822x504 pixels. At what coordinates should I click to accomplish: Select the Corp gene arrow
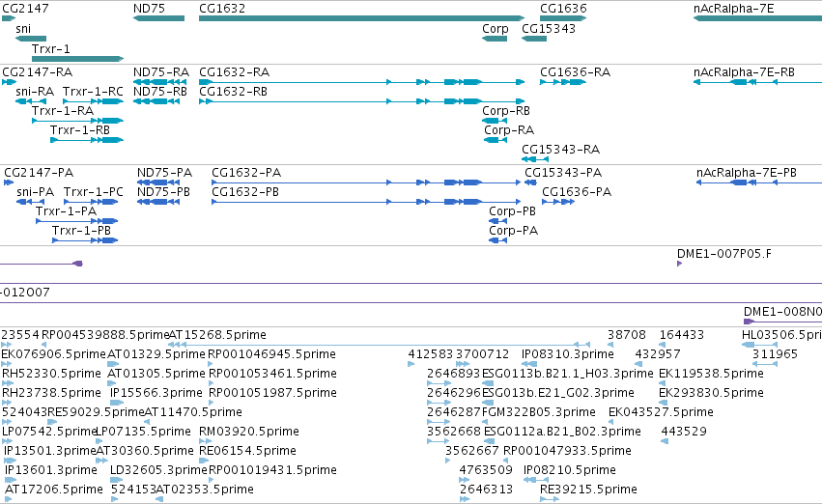[x=495, y=39]
